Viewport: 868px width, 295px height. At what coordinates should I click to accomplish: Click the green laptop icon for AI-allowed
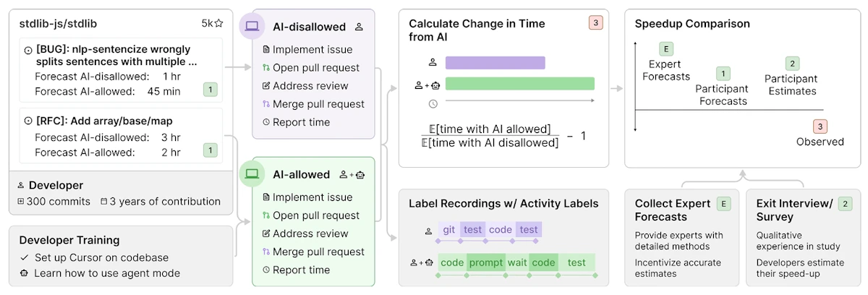pos(252,174)
